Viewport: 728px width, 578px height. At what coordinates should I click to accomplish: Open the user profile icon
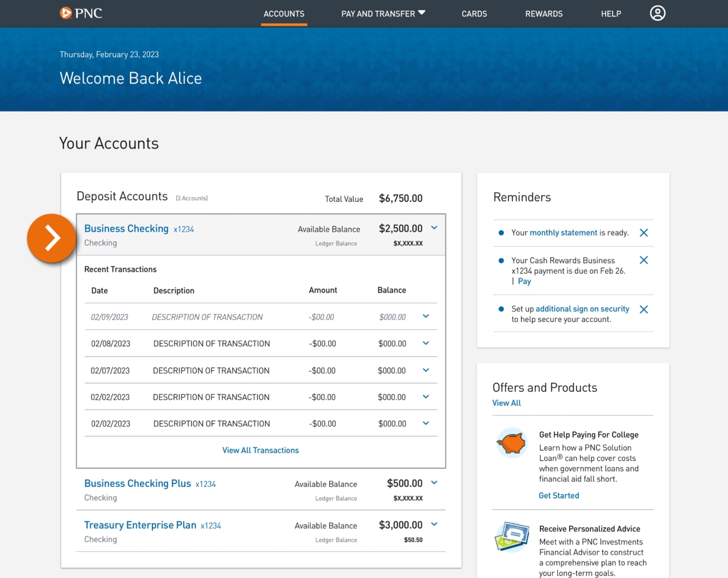tap(657, 13)
